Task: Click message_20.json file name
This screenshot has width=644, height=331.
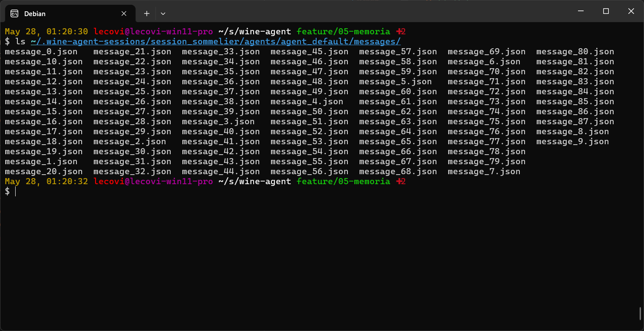Action: coord(43,172)
